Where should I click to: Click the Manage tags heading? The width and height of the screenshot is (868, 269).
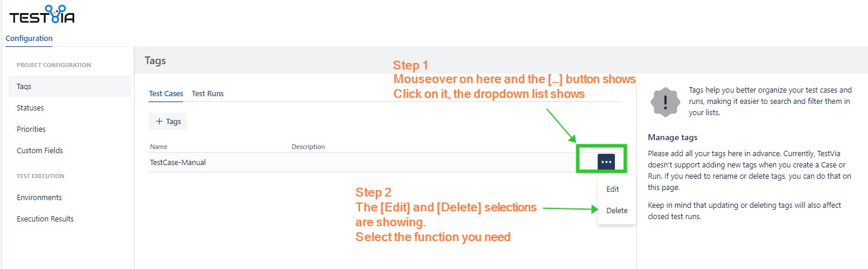673,138
